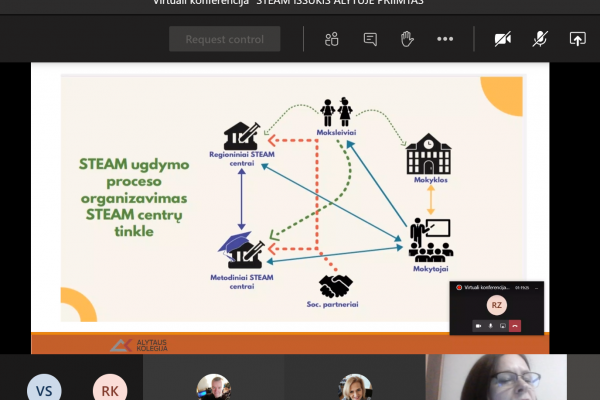600x400 pixels.
Task: Toggle microphone in the small call window
Action: (491, 326)
